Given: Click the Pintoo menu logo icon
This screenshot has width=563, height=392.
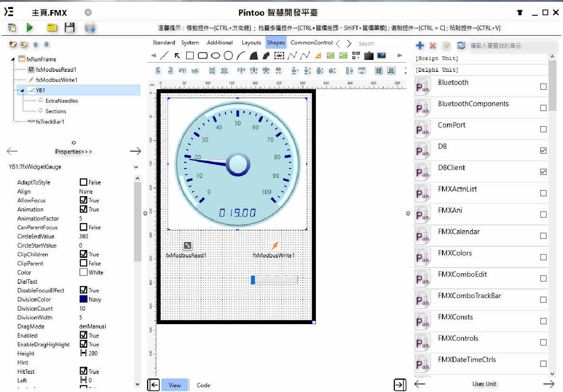Looking at the screenshot, I should point(9,12).
